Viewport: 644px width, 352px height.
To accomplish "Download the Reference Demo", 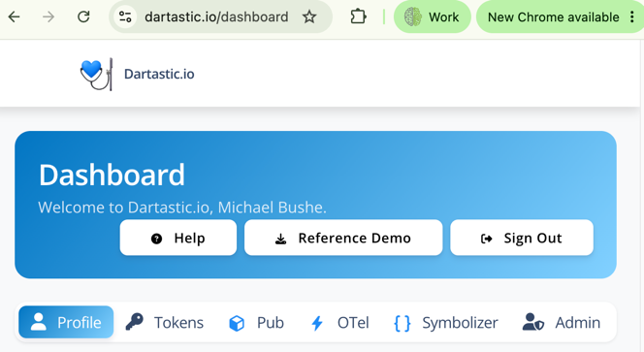I will pyautogui.click(x=343, y=238).
